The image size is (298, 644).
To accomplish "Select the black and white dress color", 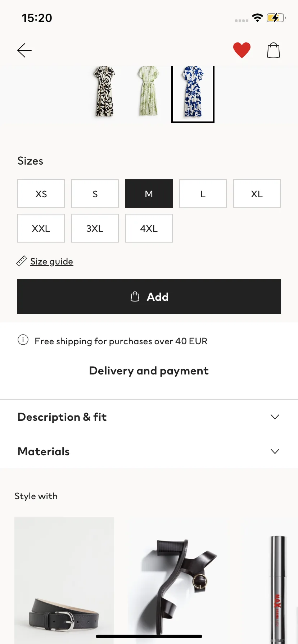I will click(x=104, y=92).
